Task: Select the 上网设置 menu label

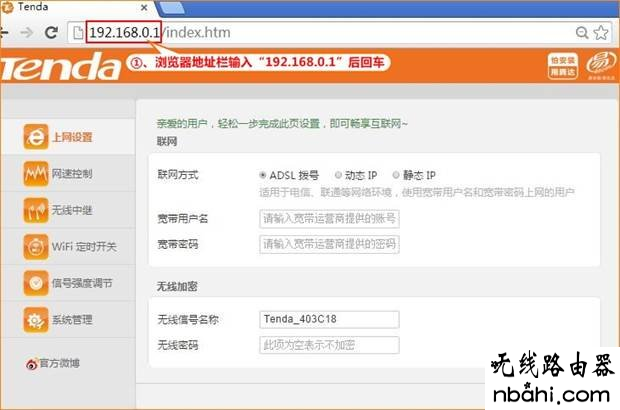Action: 72,137
